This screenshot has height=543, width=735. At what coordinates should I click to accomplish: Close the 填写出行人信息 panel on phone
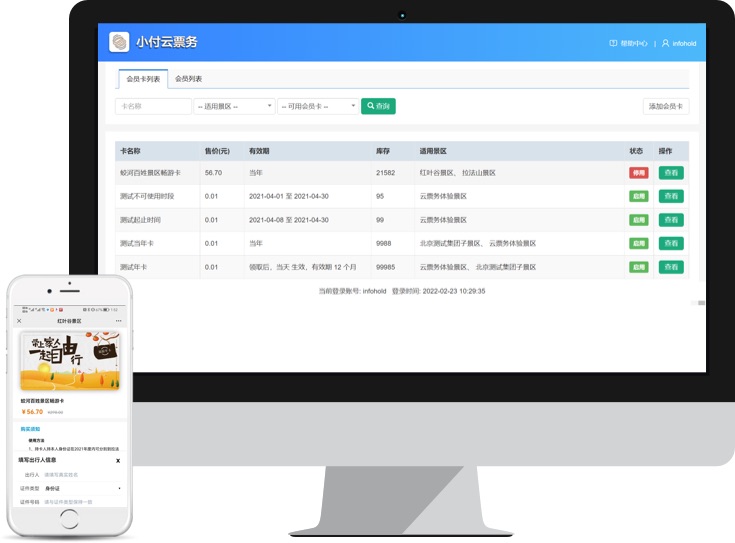118,461
